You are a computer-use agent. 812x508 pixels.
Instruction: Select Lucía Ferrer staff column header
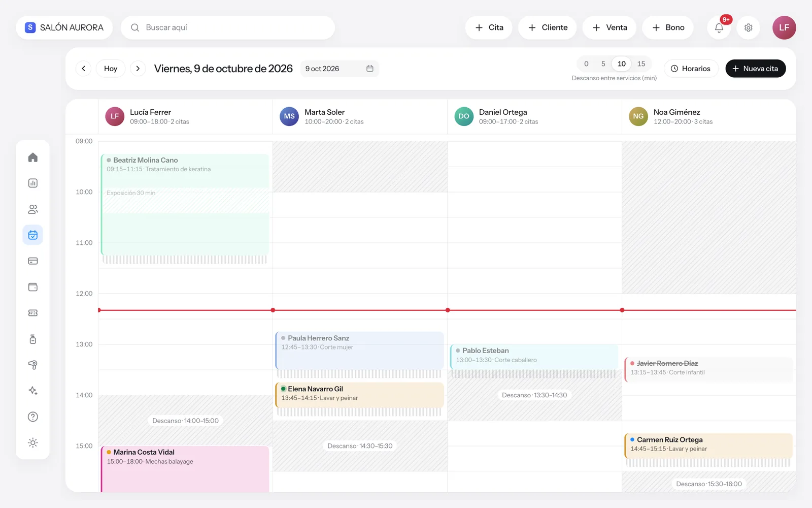pyautogui.click(x=185, y=116)
